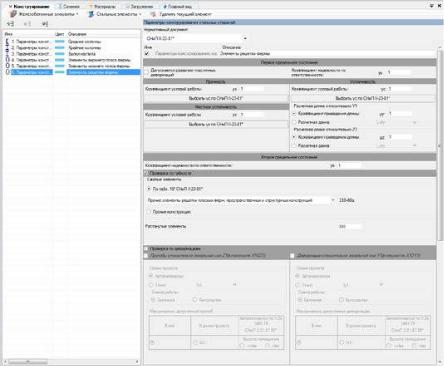Image resolution: width=444 pixels, height=366 pixels.
Task: Click the Стальные элементы toolbar icon
Action: click(91, 14)
